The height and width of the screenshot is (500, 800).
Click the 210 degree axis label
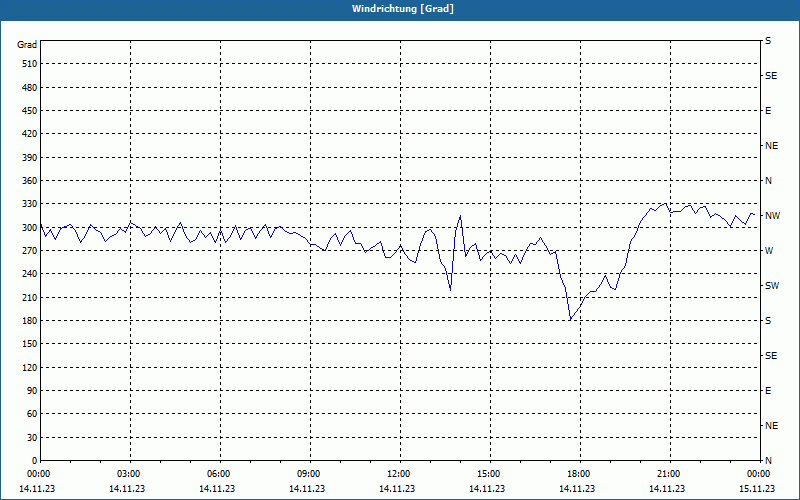30,297
